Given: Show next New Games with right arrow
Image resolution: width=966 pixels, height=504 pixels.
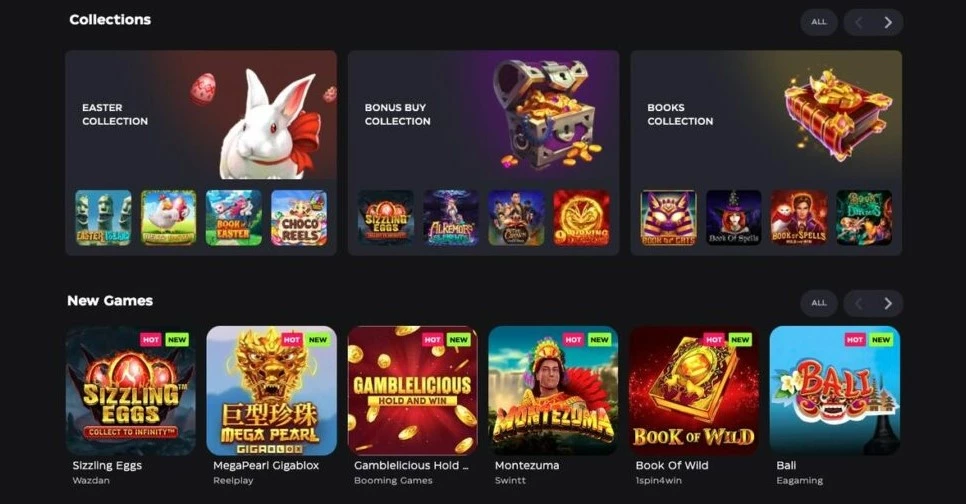Looking at the screenshot, I should pyautogui.click(x=888, y=303).
